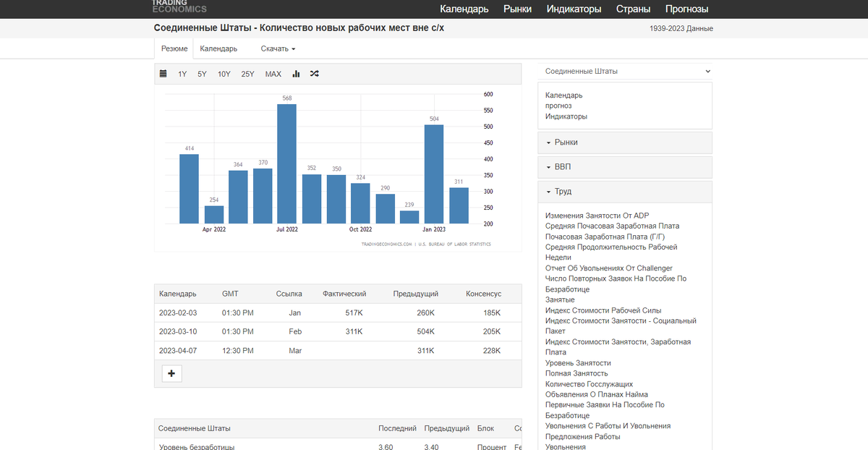This screenshot has height=450, width=868.
Task: Open the calendar date-range icon in chart toolbar
Action: (x=163, y=74)
